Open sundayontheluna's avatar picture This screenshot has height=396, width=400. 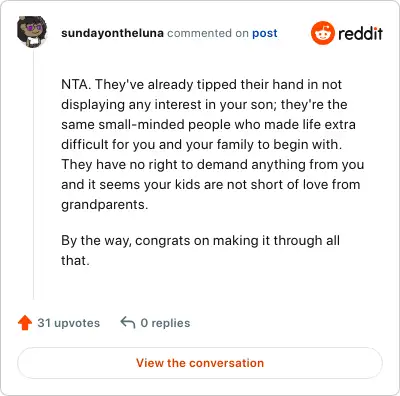click(32, 32)
